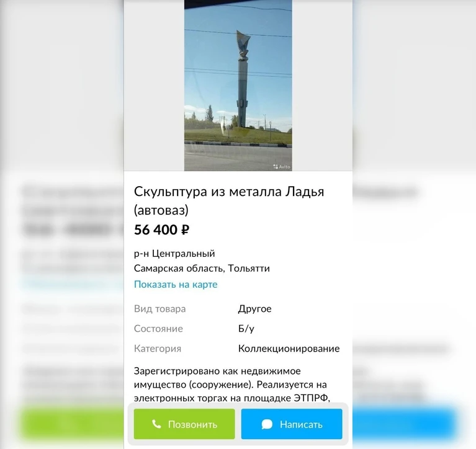Tap the blue Написать message button

292,424
